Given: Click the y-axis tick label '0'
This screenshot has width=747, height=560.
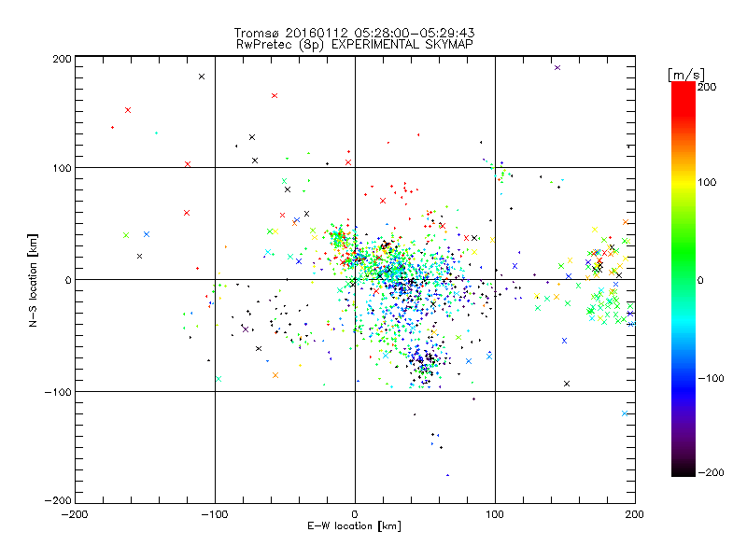Looking at the screenshot, I should tap(68, 280).
